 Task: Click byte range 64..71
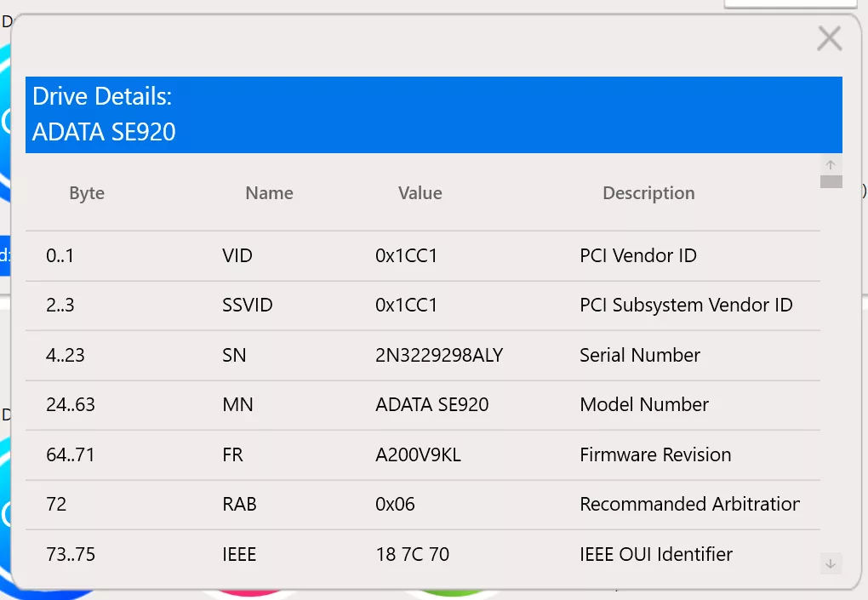[x=71, y=455]
